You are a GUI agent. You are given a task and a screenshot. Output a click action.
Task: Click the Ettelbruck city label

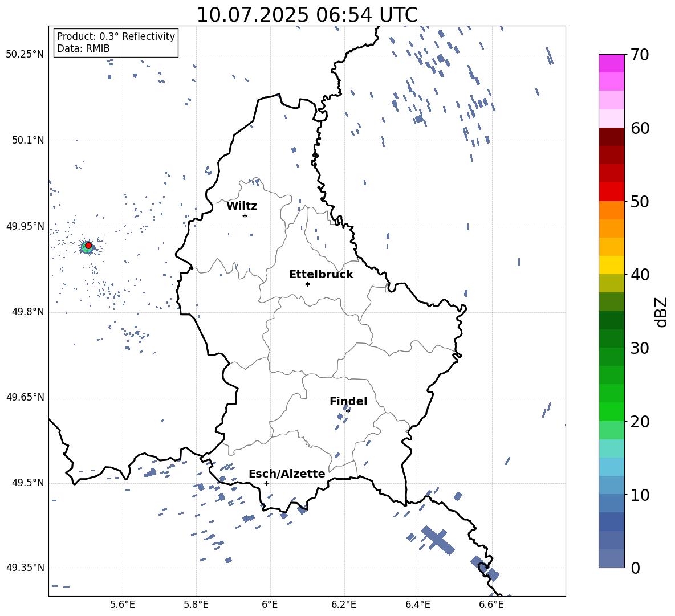point(321,275)
